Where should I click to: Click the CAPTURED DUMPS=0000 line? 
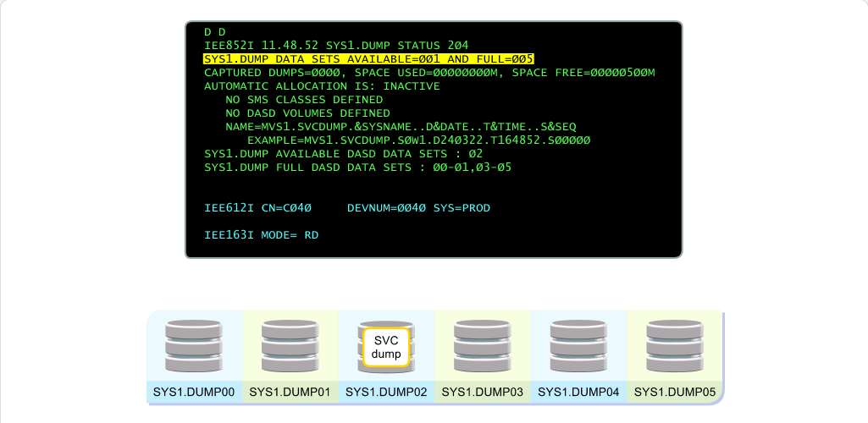[429, 73]
